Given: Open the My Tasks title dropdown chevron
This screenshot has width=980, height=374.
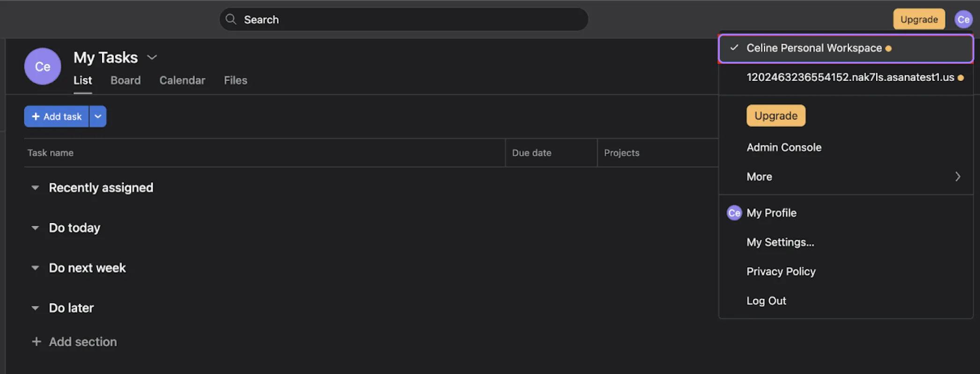Looking at the screenshot, I should click(x=152, y=58).
